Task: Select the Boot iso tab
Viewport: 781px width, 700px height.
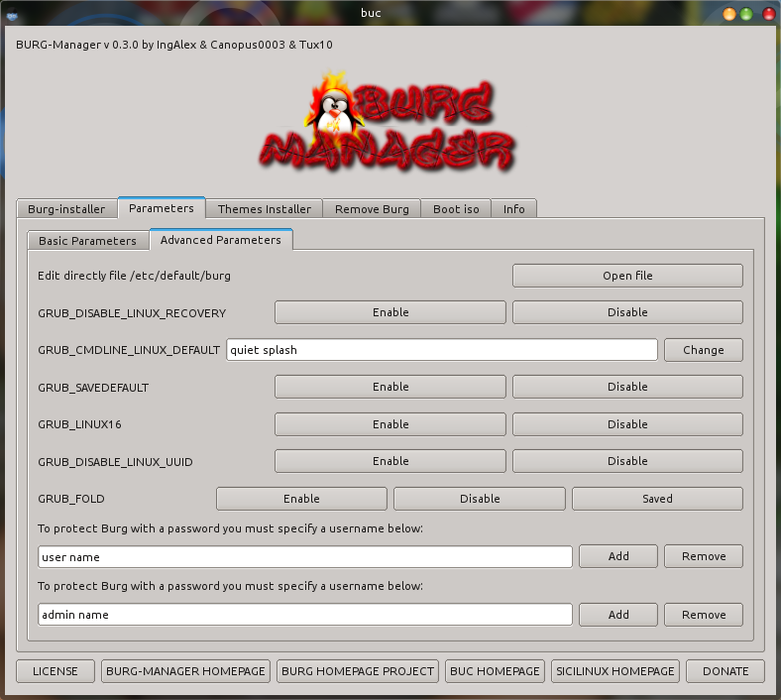Action: pyautogui.click(x=456, y=209)
